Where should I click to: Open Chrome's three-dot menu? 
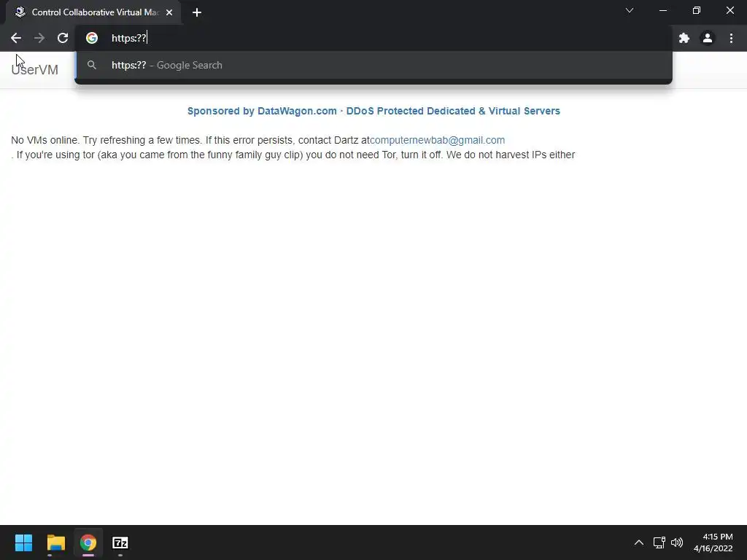pos(731,38)
